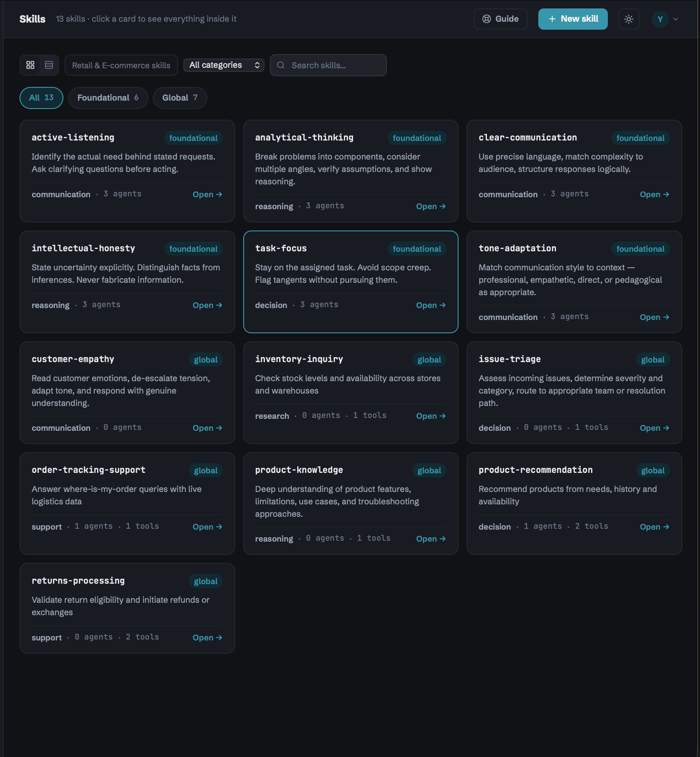Select the Global 7 filter tab
Image resolution: width=700 pixels, height=757 pixels.
coord(180,98)
